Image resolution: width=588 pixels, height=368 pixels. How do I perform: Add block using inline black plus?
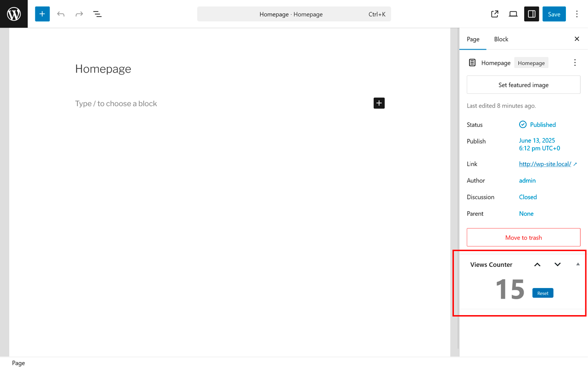pyautogui.click(x=379, y=103)
